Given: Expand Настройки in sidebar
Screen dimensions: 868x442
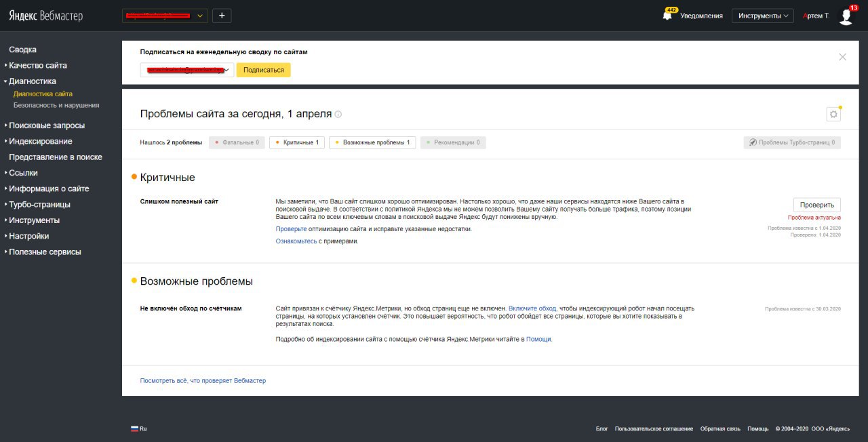Looking at the screenshot, I should coord(28,236).
